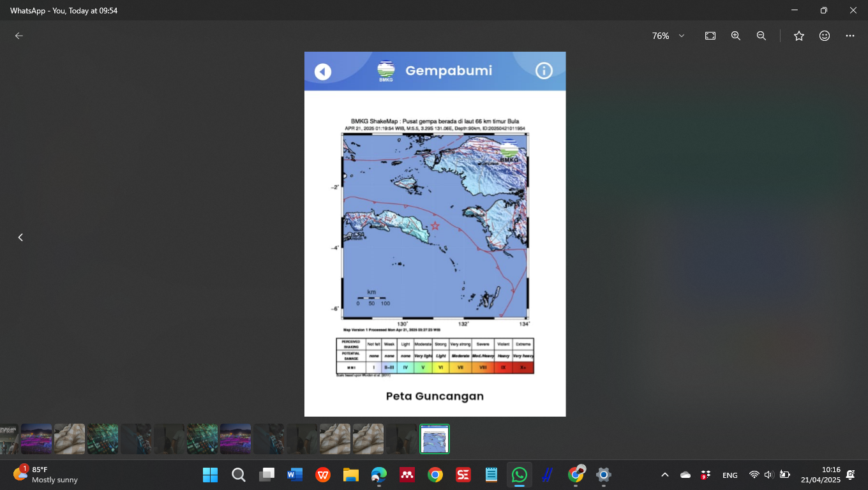Screen dimensions: 868x490
Task: Open the 76% zoom level dropdown
Action: coord(668,36)
